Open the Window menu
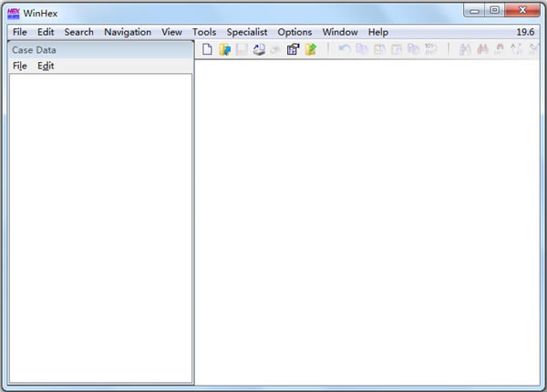This screenshot has width=547, height=392. point(340,32)
